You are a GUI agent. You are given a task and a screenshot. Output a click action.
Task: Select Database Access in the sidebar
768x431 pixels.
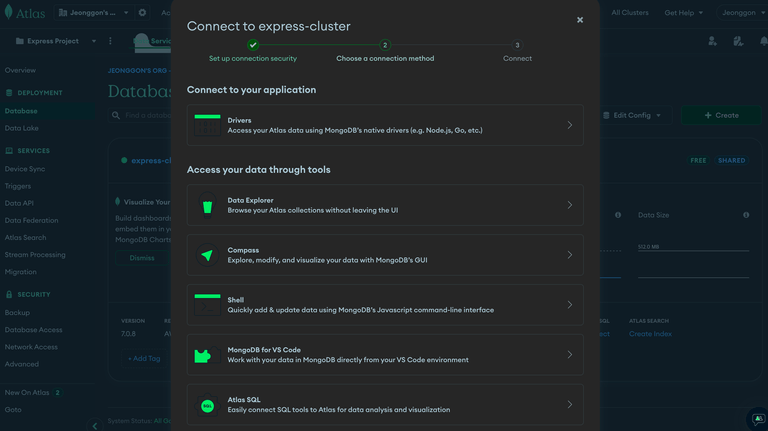coord(33,330)
